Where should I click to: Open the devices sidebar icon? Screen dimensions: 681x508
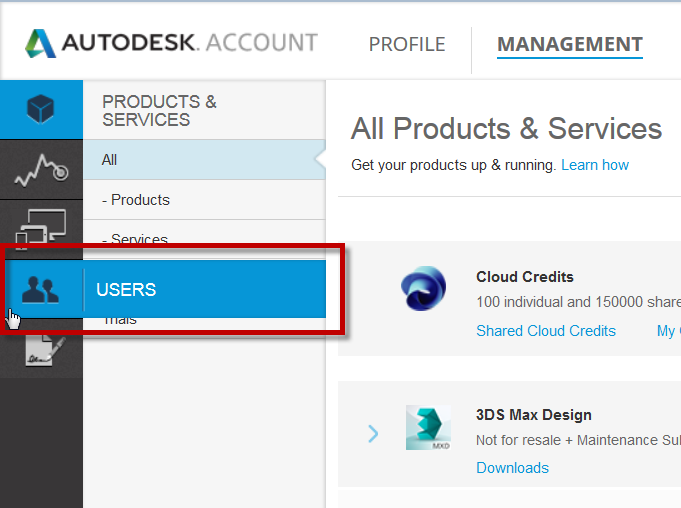41,228
